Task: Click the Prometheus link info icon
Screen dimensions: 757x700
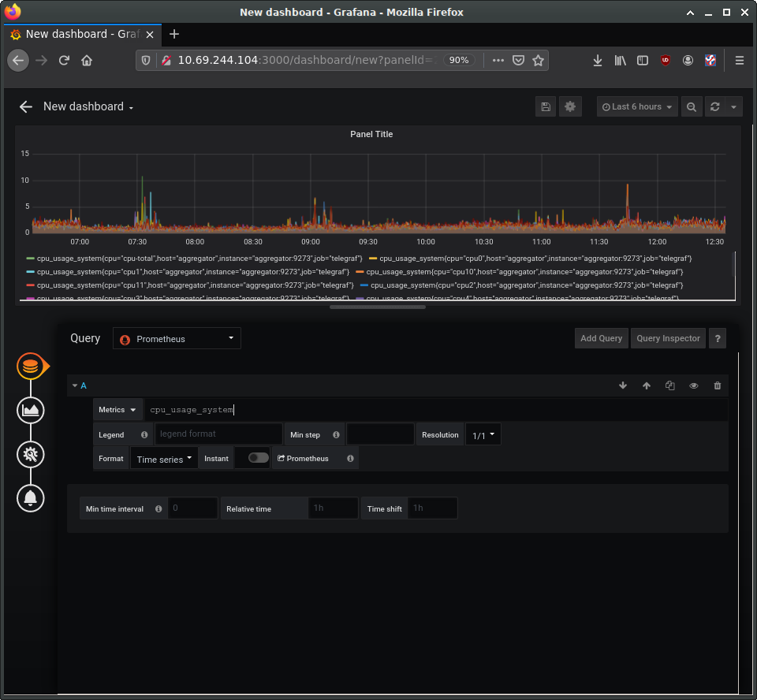Action: (x=350, y=459)
